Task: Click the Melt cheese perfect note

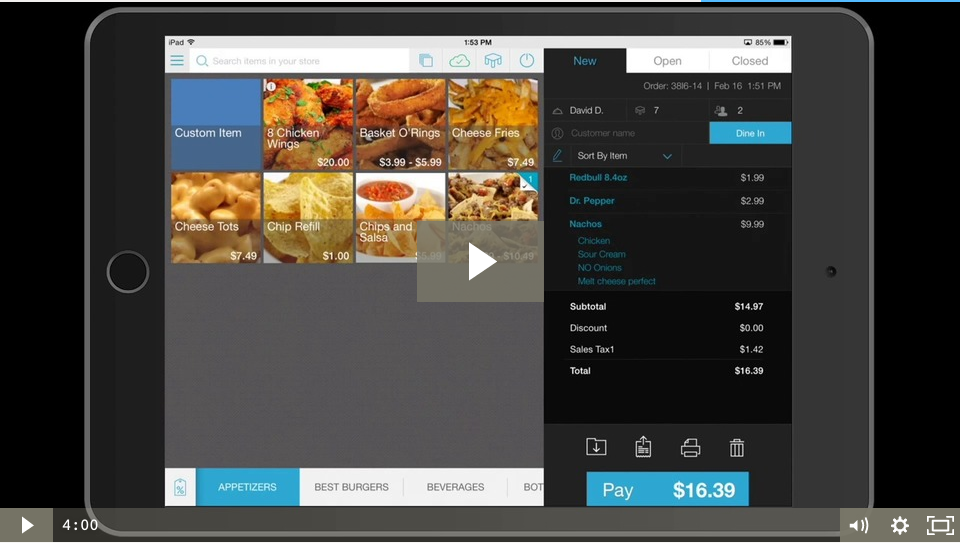Action: pos(617,281)
